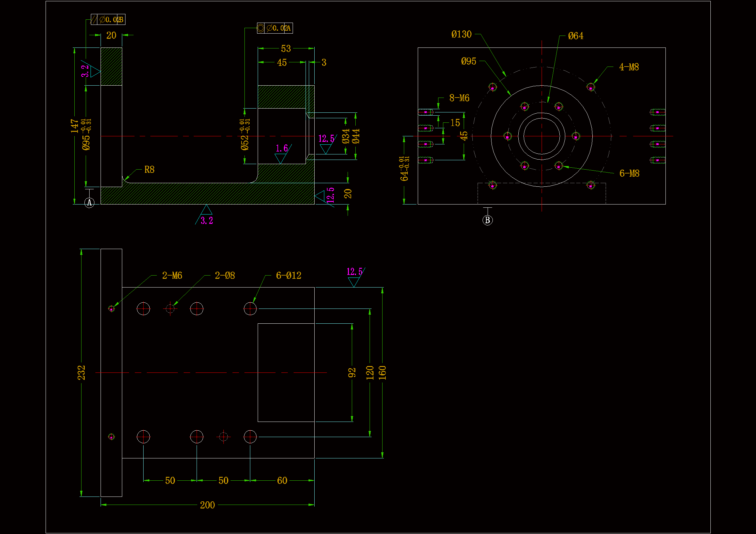Select the 232 overall height dimension text
The height and width of the screenshot is (534, 756).
tap(81, 372)
